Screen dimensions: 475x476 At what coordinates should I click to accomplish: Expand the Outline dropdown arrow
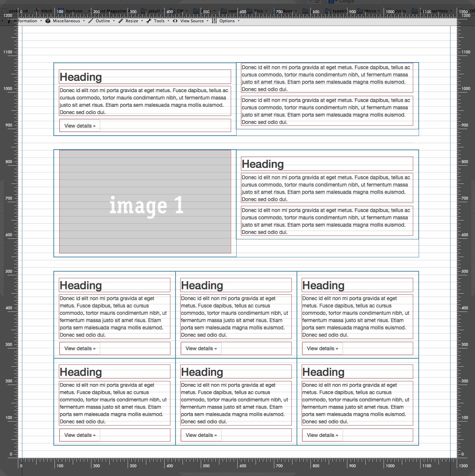[114, 21]
